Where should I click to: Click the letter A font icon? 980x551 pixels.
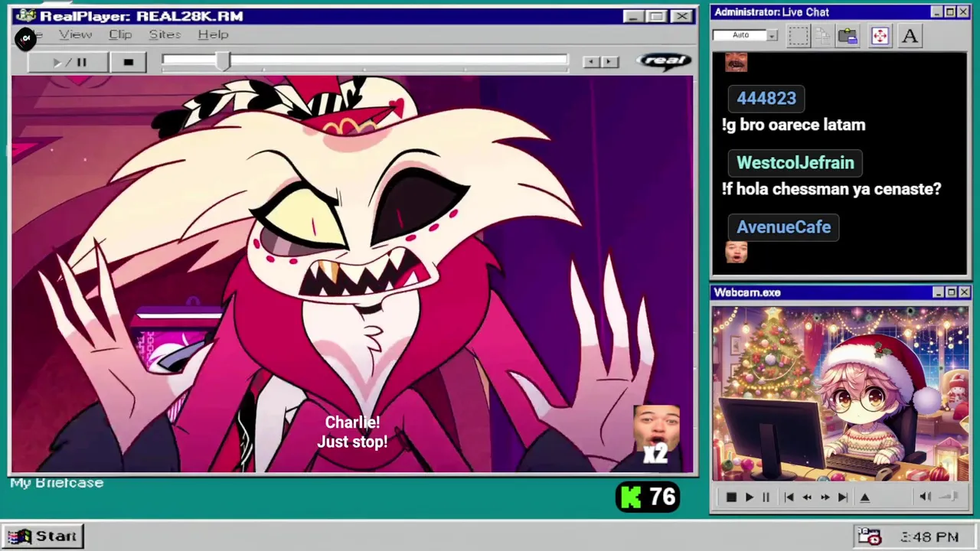point(910,35)
